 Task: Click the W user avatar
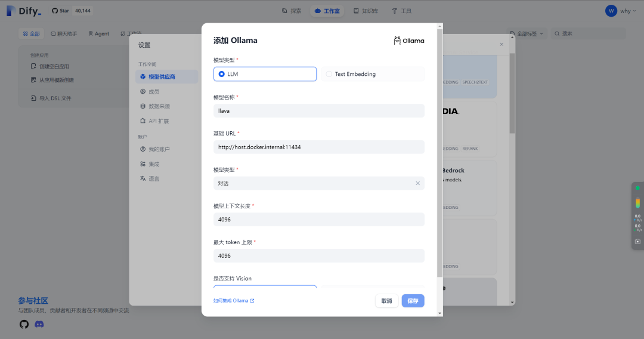[x=611, y=11]
